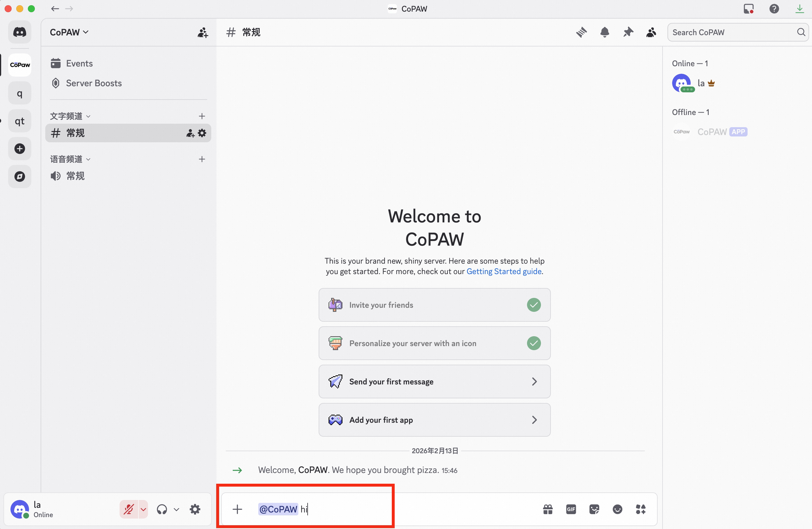Viewport: 812px width, 529px height.
Task: Collapse the 语音频道 category
Action: coord(70,159)
